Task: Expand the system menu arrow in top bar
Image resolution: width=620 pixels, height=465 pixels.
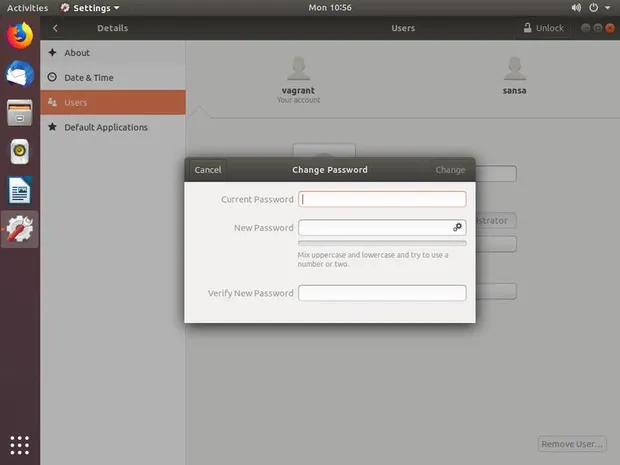Action: [x=607, y=8]
